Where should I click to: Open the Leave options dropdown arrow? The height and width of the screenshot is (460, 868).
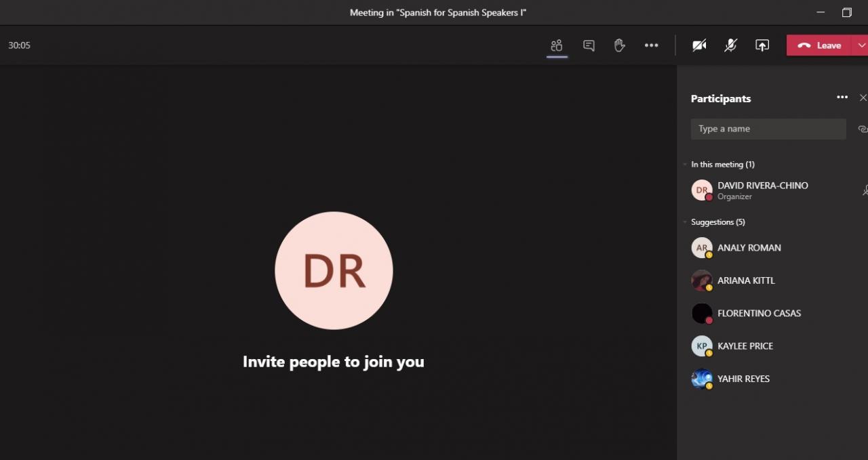click(x=861, y=45)
